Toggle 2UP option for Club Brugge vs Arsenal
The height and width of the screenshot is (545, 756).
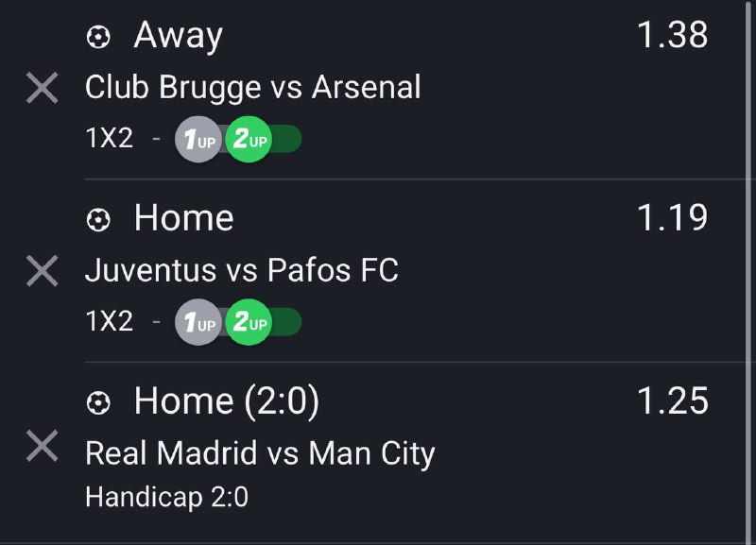[x=249, y=141]
